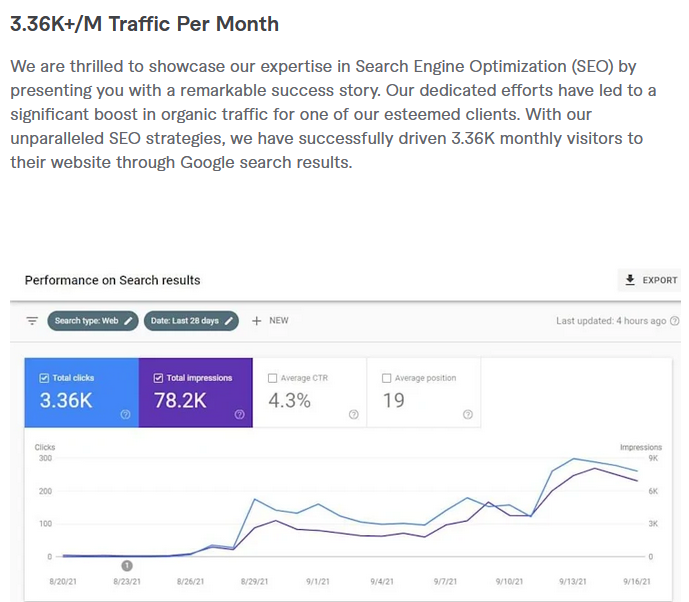Uncheck the Total impressions checkbox
The height and width of the screenshot is (602, 689).
[158, 378]
